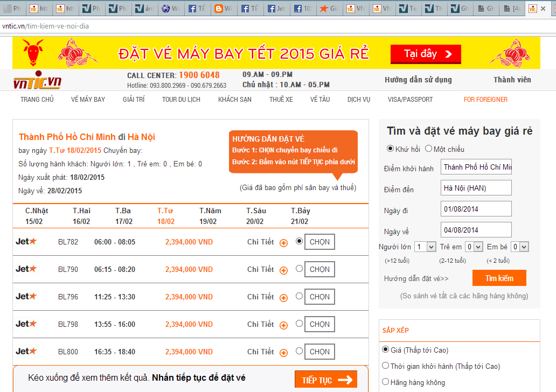Image resolution: width=556 pixels, height=392 pixels.
Task: Expand details plus icon for flight BL790
Action: coord(284,270)
